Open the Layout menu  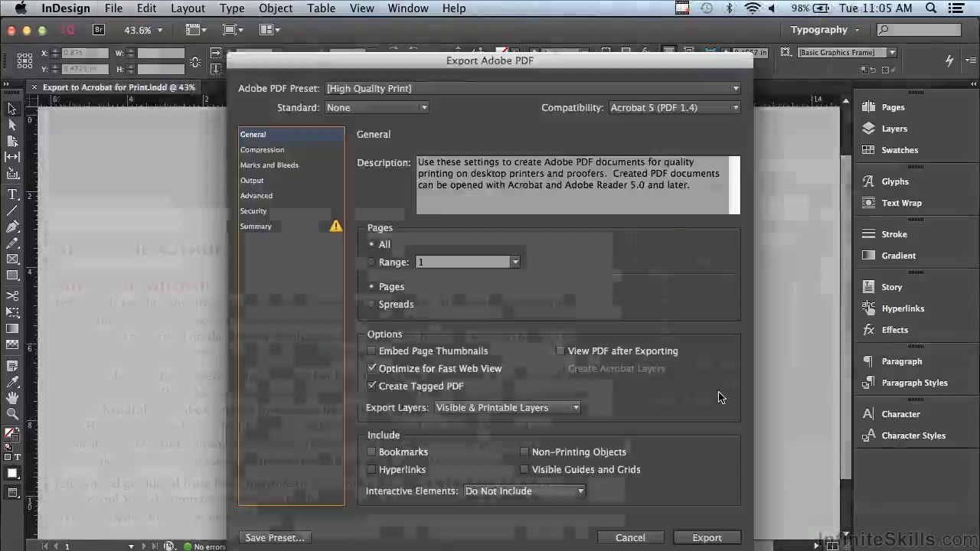(x=188, y=8)
